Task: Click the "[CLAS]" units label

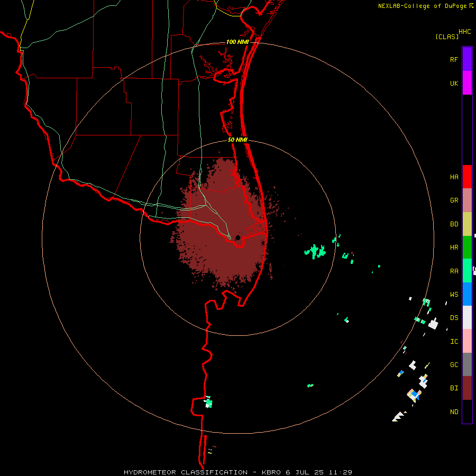Action: (x=447, y=37)
